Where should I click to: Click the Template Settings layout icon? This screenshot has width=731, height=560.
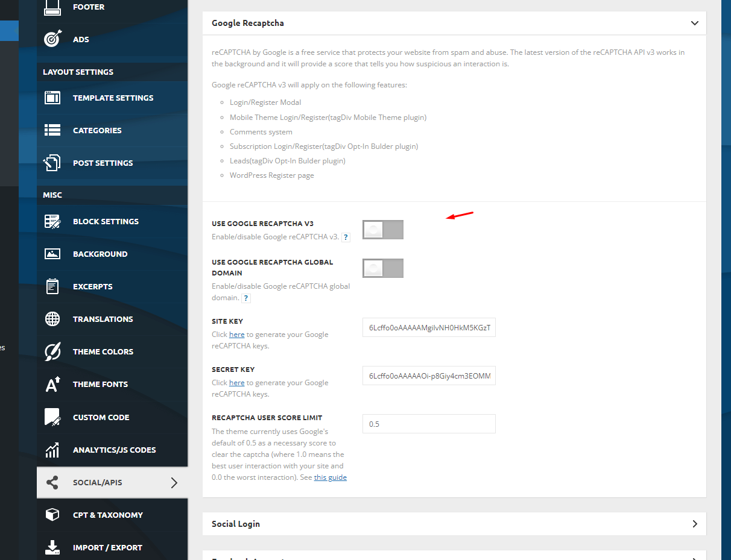(52, 98)
